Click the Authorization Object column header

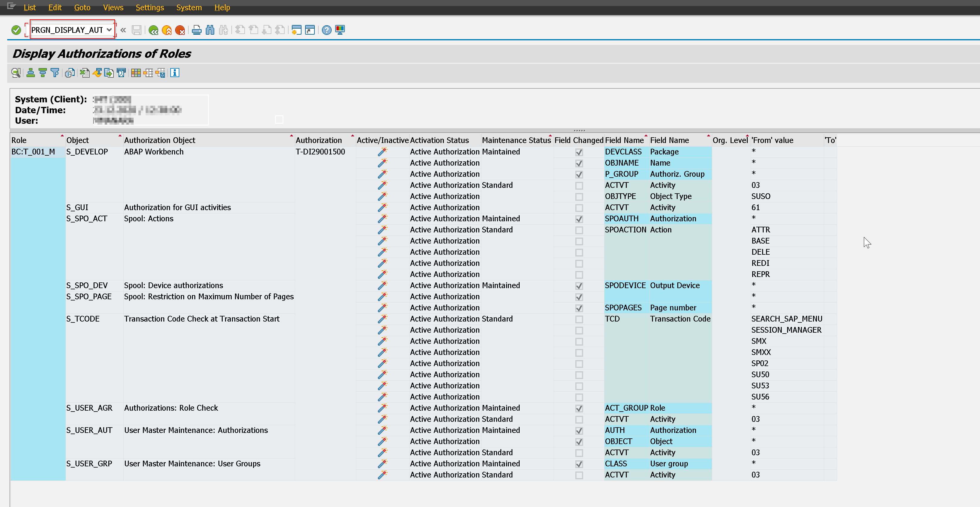click(x=160, y=140)
